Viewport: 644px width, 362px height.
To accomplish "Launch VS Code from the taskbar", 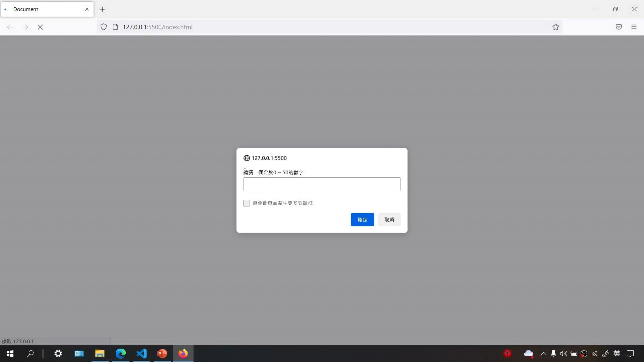I will (142, 354).
